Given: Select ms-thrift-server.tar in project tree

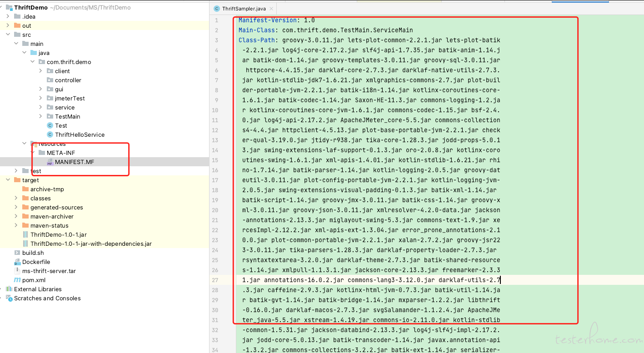Looking at the screenshot, I should (105, 271).
